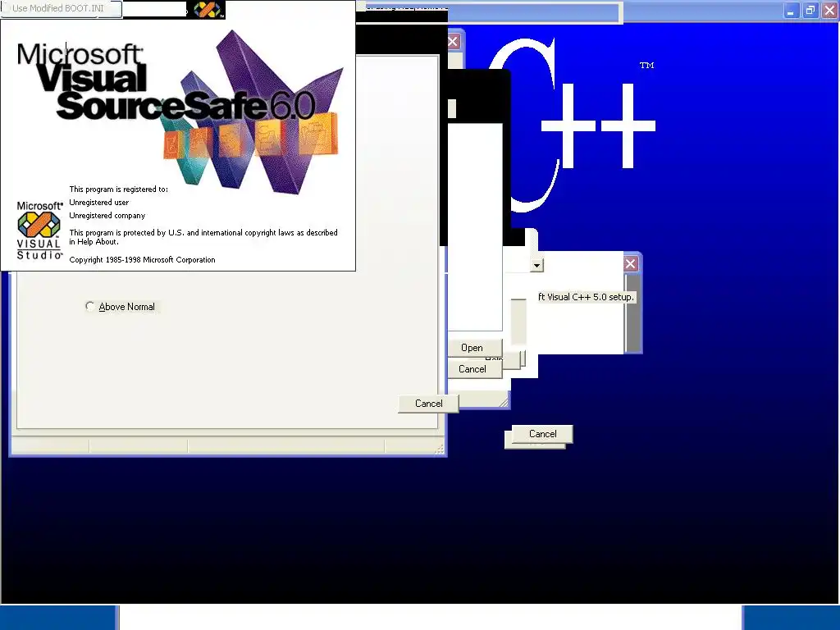The width and height of the screenshot is (840, 630).
Task: Click the SourceSafe 6.0 title on the splash
Action: click(x=186, y=106)
